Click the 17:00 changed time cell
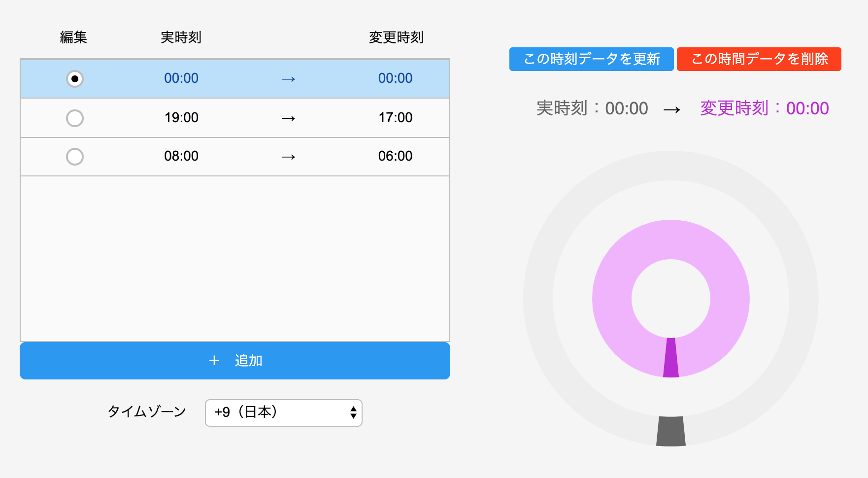This screenshot has height=478, width=868. 395,118
